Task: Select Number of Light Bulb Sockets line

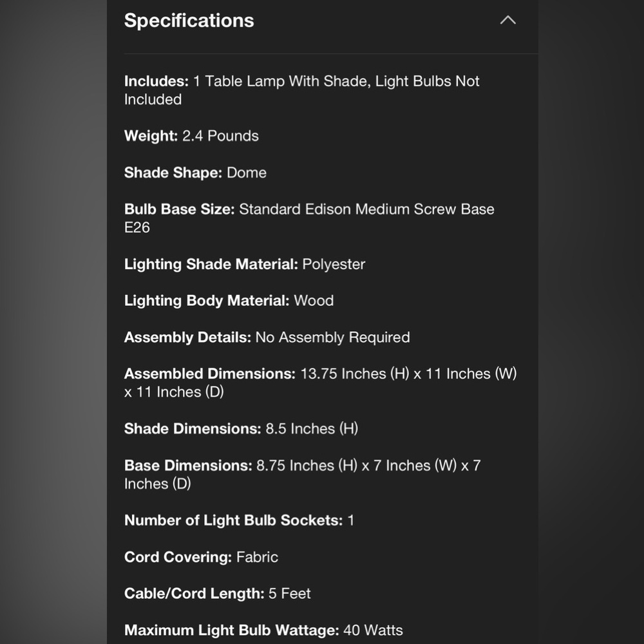Action: point(239,520)
